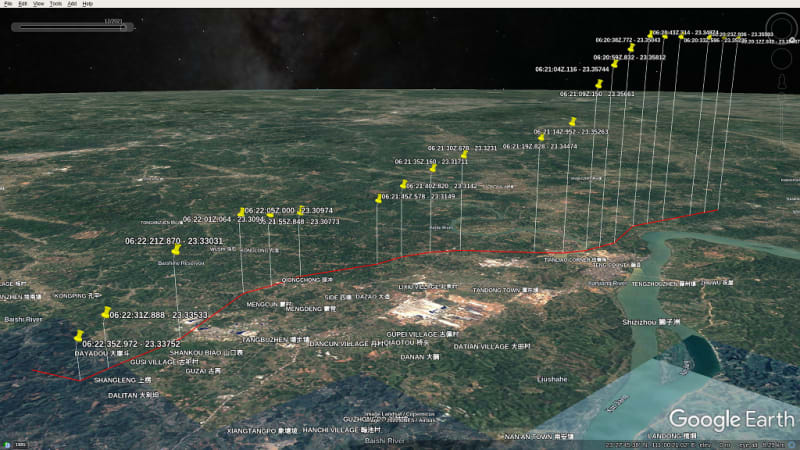Click the Shizizhou place label
The height and width of the screenshot is (450, 800).
651,322
